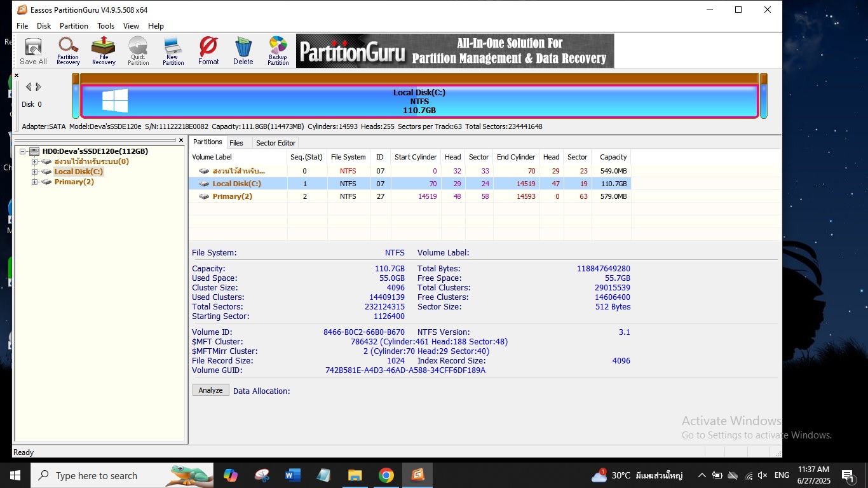Viewport: 868px width, 488px height.
Task: Open the Tools menu
Action: pyautogui.click(x=105, y=26)
